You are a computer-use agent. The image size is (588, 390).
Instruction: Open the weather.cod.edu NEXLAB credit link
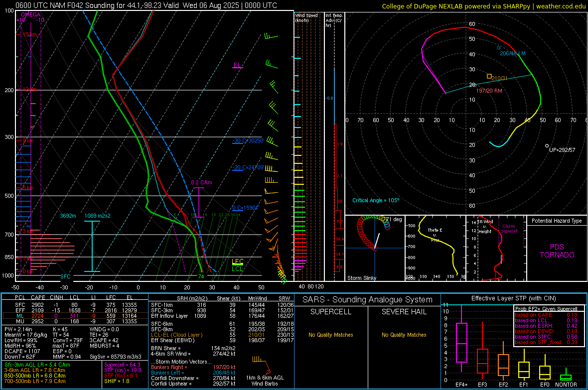[x=483, y=6]
